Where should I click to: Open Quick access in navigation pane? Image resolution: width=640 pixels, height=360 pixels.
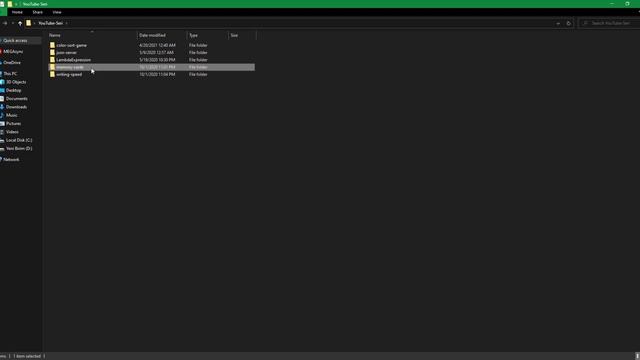(15, 41)
